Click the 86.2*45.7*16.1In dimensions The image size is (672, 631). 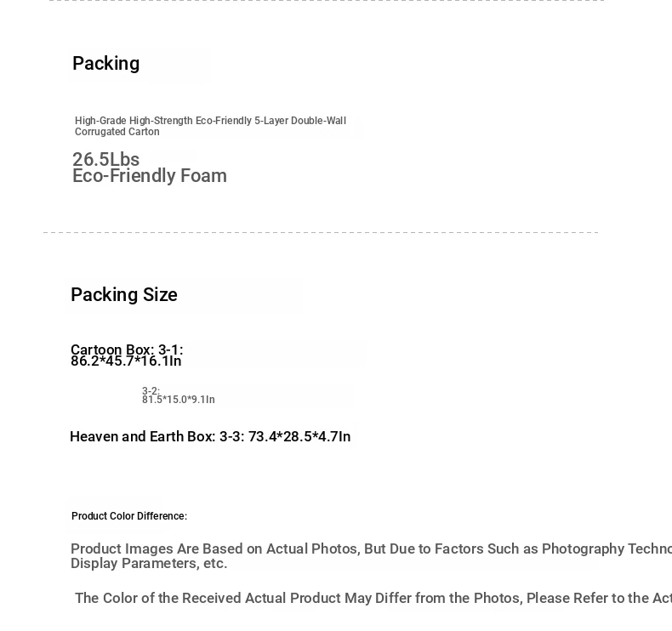(126, 361)
